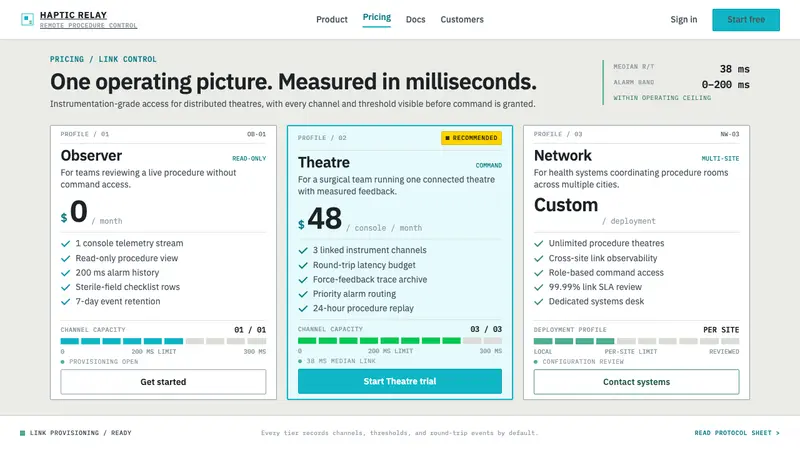This screenshot has width=800, height=450.
Task: Click checkmark beside Round-trip latency budget
Action: (303, 265)
